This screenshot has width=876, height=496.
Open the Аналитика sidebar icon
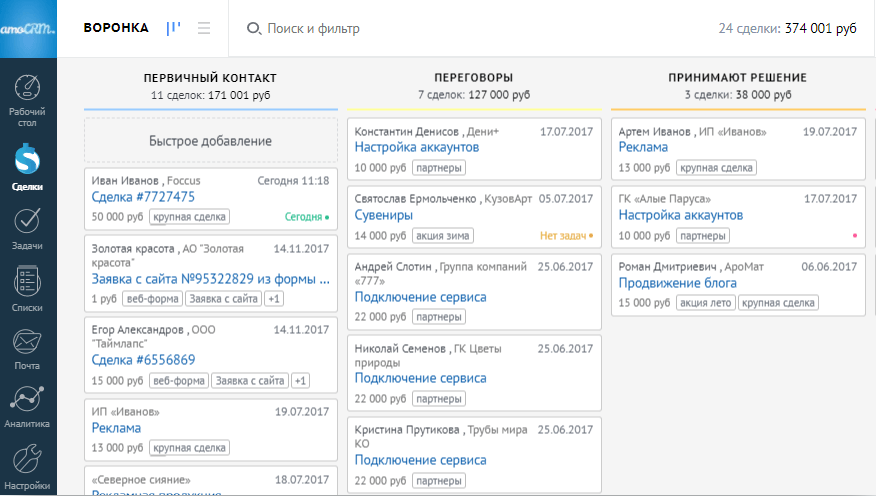click(28, 406)
